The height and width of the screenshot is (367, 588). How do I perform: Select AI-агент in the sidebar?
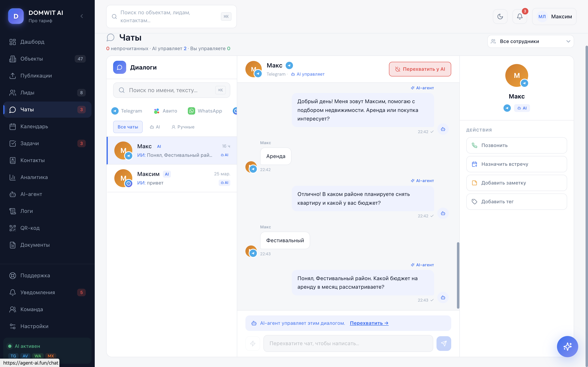32,194
